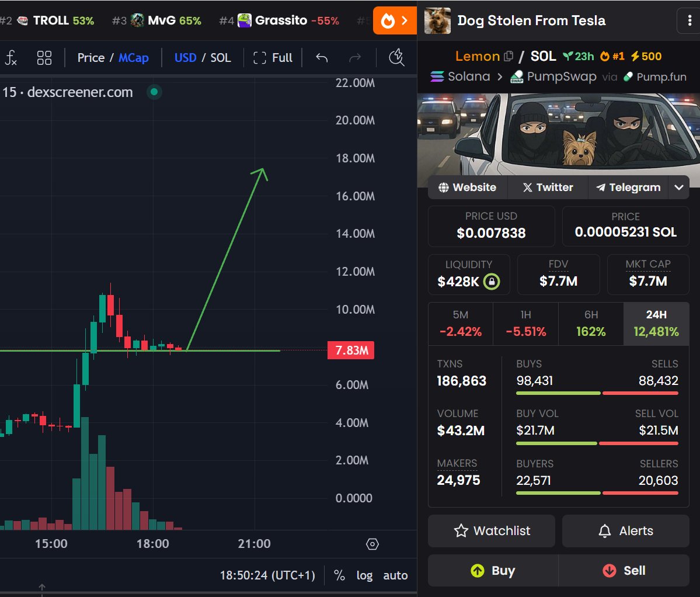Open the Alerts button
Image resolution: width=700 pixels, height=597 pixels.
[x=625, y=531]
